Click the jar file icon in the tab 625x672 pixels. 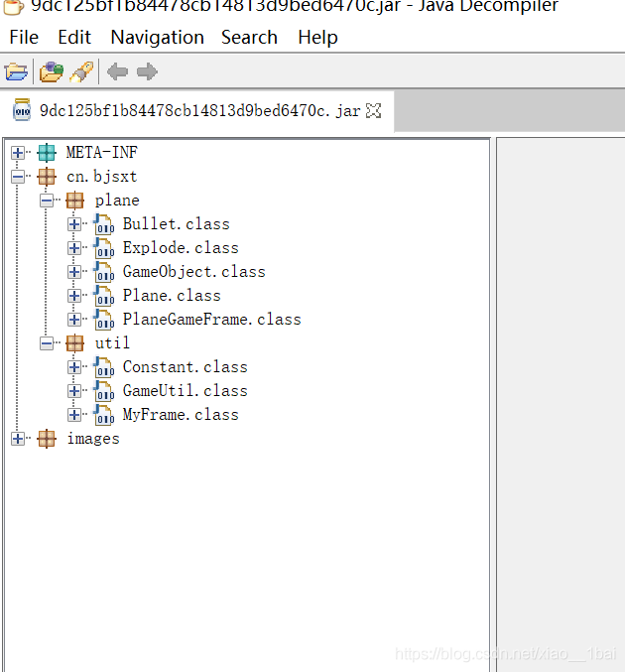22,110
